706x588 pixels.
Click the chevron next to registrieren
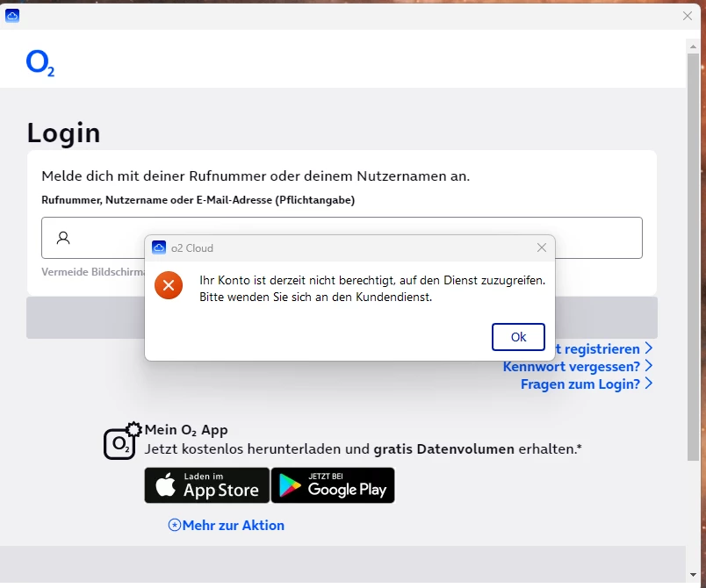[648, 348]
